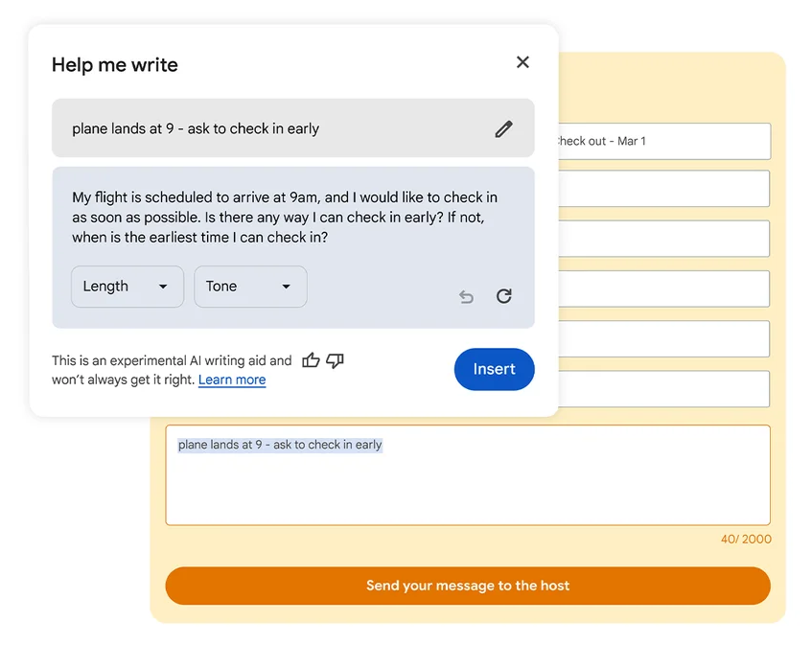This screenshot has width=812, height=645.
Task: Select the highlighted text in message box
Action: point(280,445)
